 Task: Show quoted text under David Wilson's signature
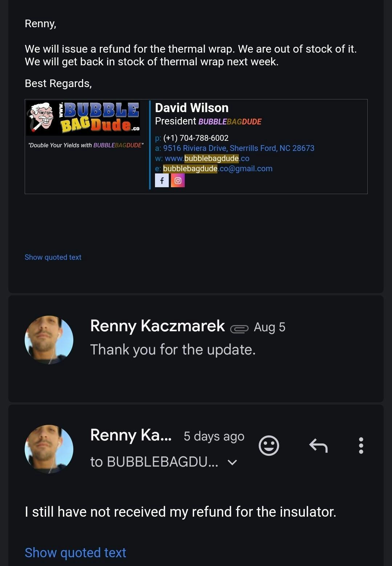coord(53,257)
